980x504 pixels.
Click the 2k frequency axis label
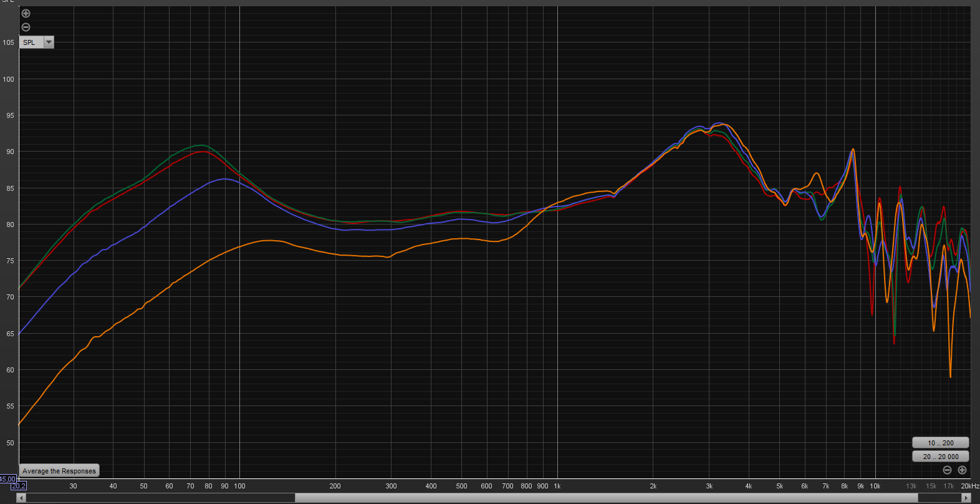(x=653, y=486)
